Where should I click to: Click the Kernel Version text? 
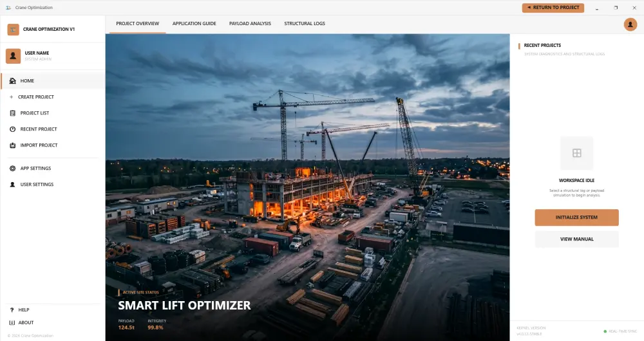click(531, 328)
